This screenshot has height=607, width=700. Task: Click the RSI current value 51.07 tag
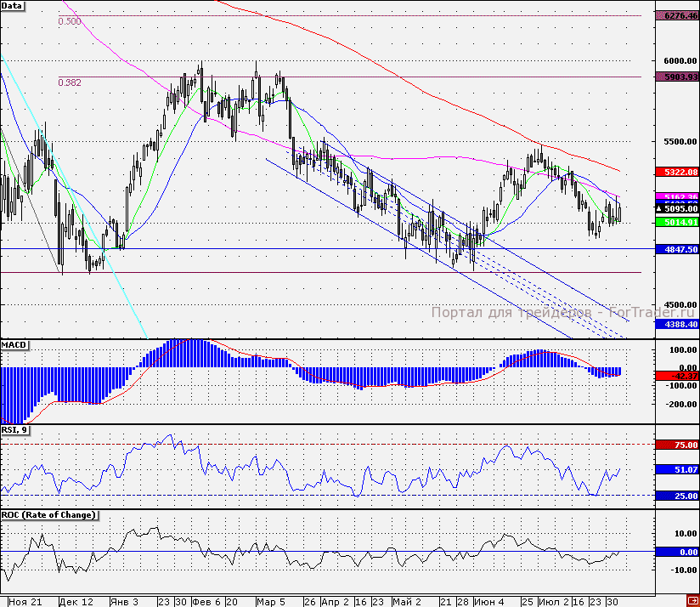[x=677, y=469]
